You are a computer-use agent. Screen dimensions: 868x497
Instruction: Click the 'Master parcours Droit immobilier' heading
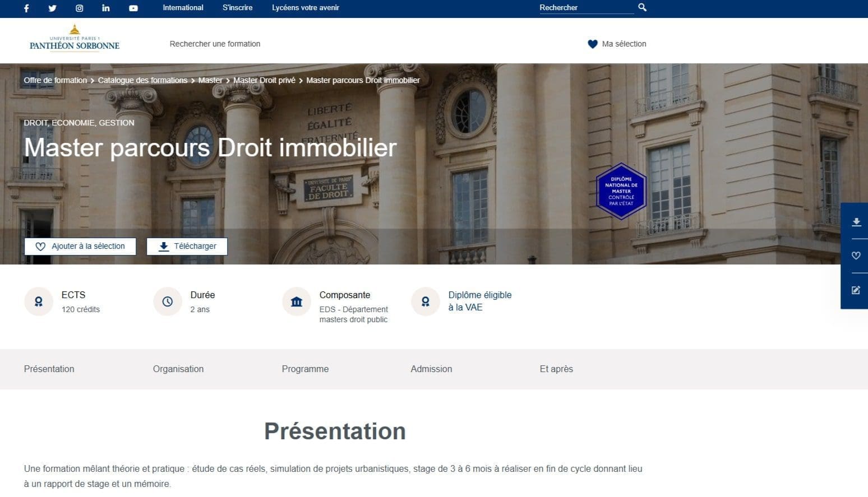[x=210, y=147]
